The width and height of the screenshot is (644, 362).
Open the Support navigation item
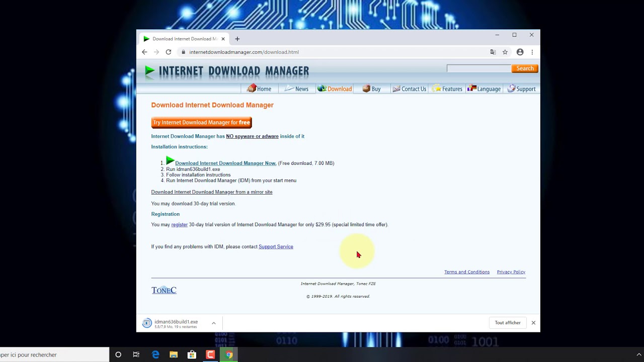point(521,88)
